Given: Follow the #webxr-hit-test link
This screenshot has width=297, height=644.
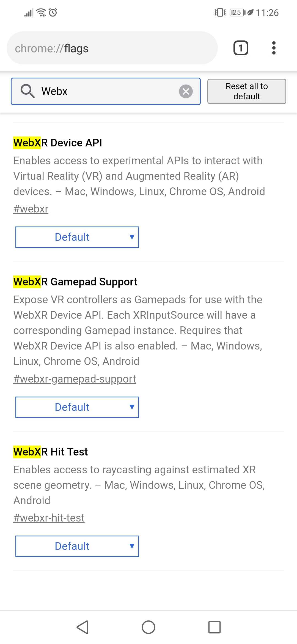Looking at the screenshot, I should (x=49, y=517).
